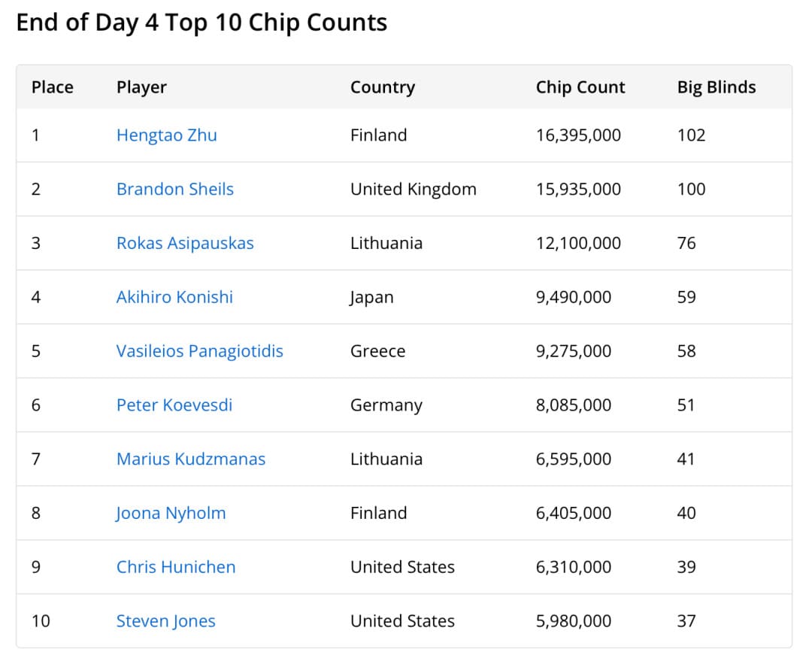Click the Country column header
Screen dimensions: 812x667
coord(382,87)
